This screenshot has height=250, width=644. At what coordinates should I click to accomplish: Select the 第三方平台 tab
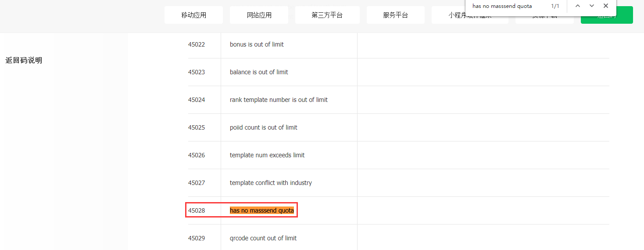327,15
